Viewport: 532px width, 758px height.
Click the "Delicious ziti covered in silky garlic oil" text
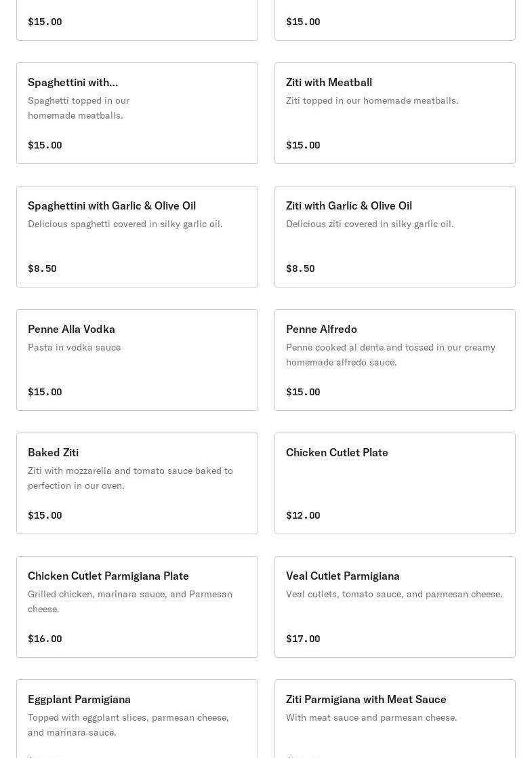coord(369,224)
